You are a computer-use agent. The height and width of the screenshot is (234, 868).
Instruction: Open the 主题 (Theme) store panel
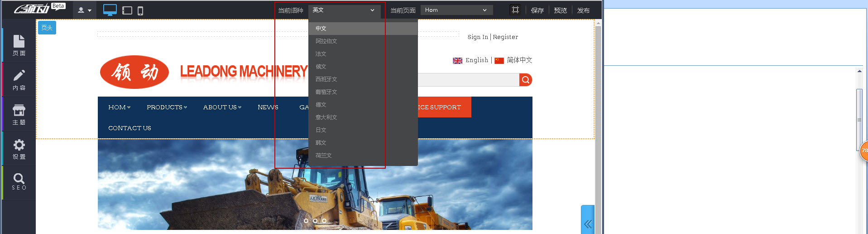[19, 114]
